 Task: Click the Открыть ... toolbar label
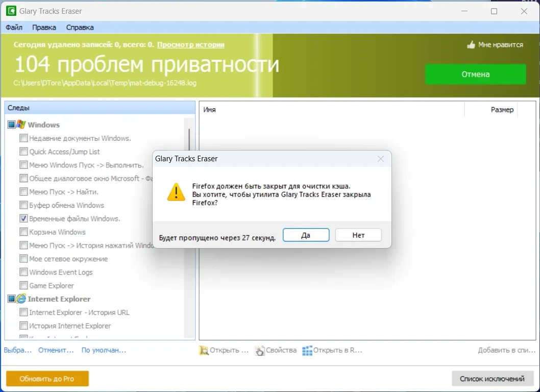click(x=229, y=350)
